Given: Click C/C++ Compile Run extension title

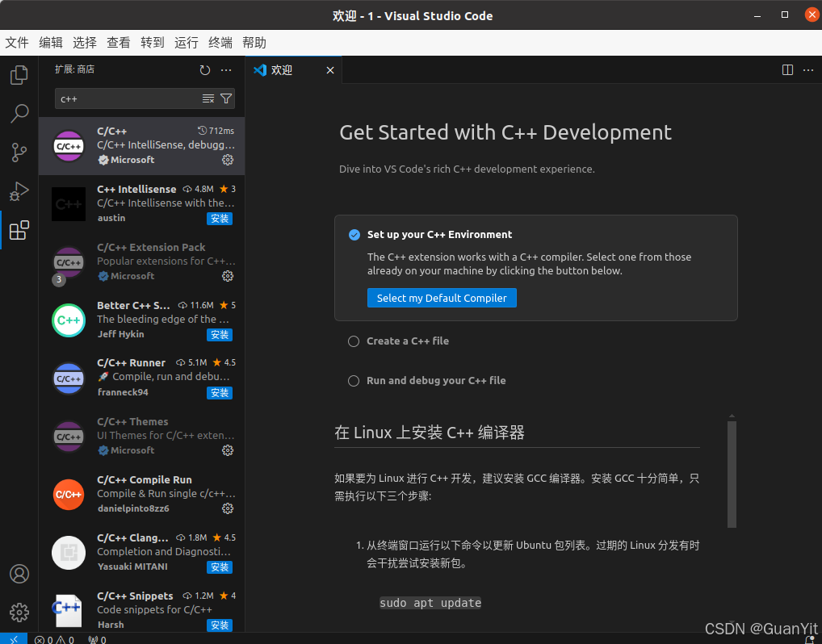Looking at the screenshot, I should coord(145,479).
